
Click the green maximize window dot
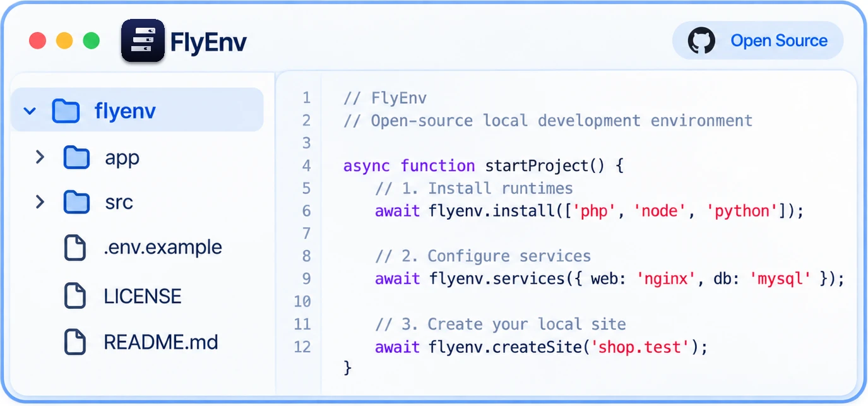pyautogui.click(x=92, y=41)
